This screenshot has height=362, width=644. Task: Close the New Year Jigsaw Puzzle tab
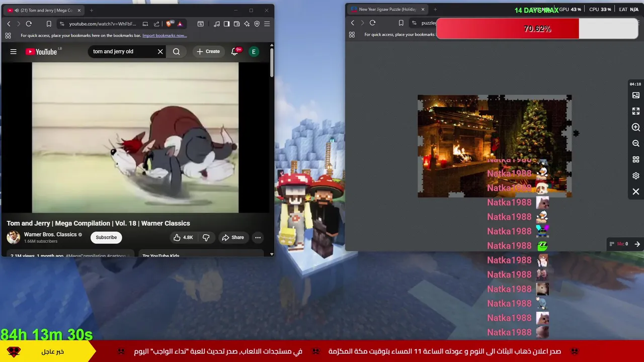pos(423,9)
